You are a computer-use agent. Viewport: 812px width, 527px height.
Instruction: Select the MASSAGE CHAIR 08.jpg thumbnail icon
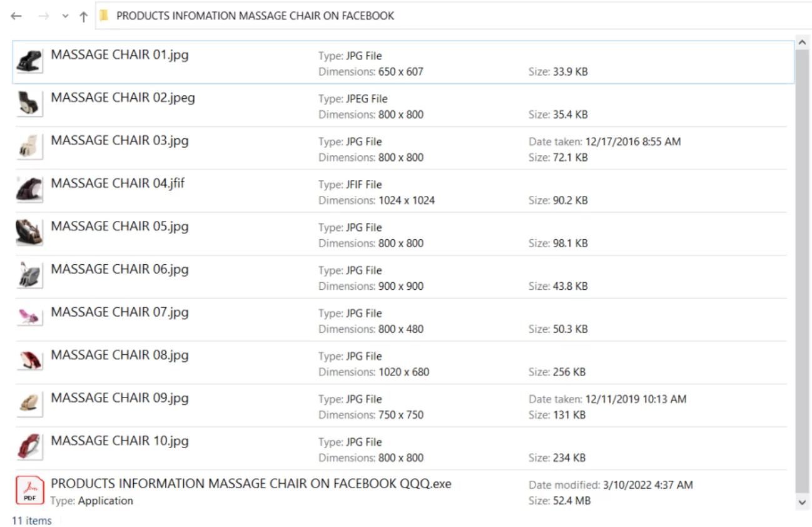tap(29, 361)
